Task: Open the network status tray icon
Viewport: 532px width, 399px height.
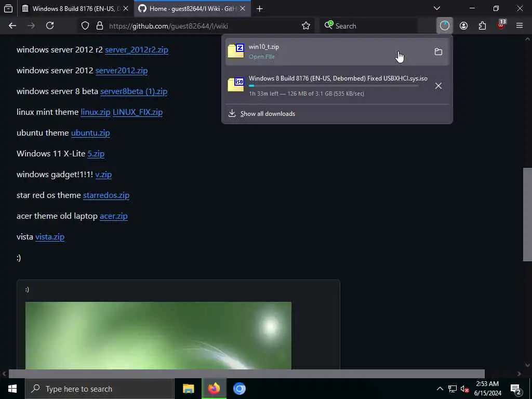Action: (453, 389)
